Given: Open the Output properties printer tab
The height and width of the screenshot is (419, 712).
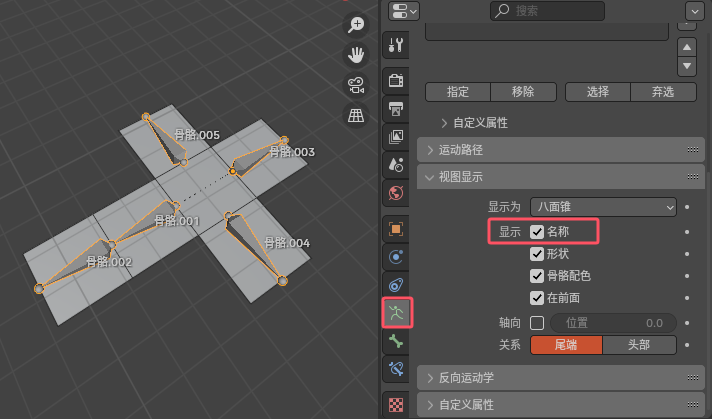Looking at the screenshot, I should pyautogui.click(x=396, y=109).
